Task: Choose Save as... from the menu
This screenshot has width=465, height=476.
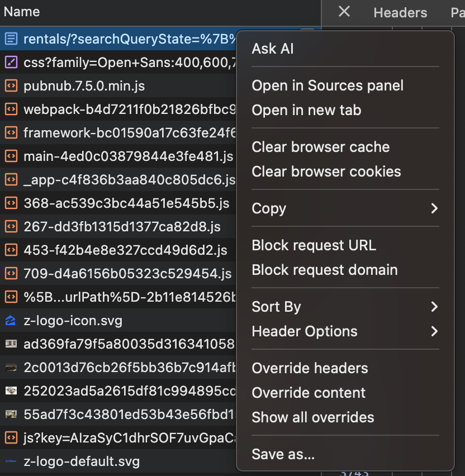Action: coord(283,454)
